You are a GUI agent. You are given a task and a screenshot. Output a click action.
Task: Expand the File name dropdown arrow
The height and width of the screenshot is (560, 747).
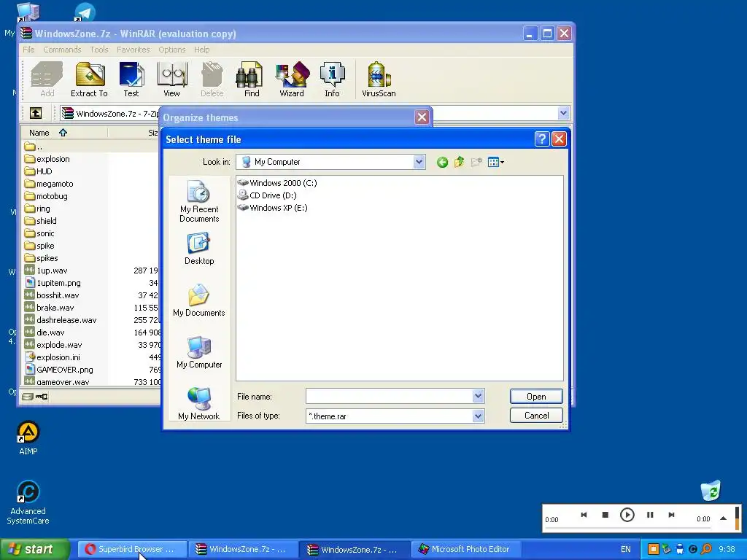[478, 396]
